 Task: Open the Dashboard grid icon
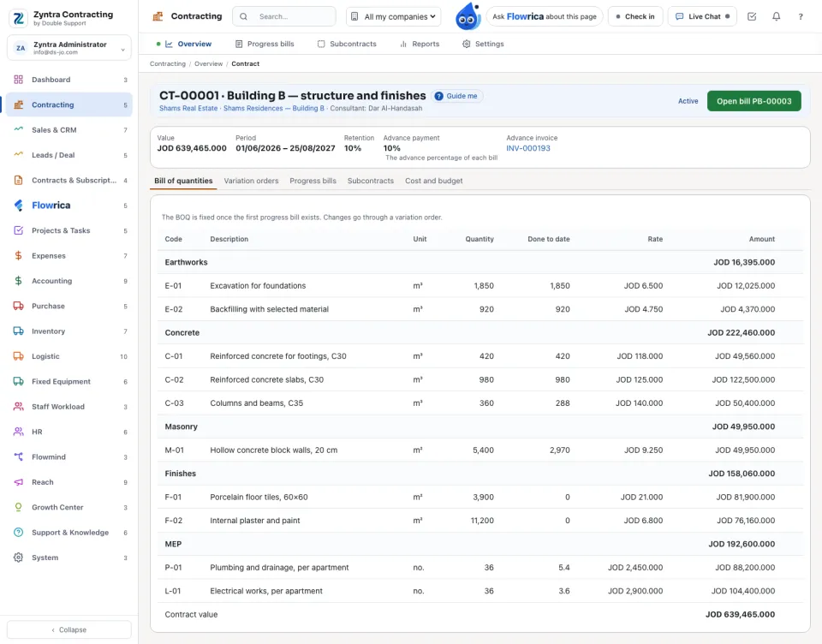18,80
